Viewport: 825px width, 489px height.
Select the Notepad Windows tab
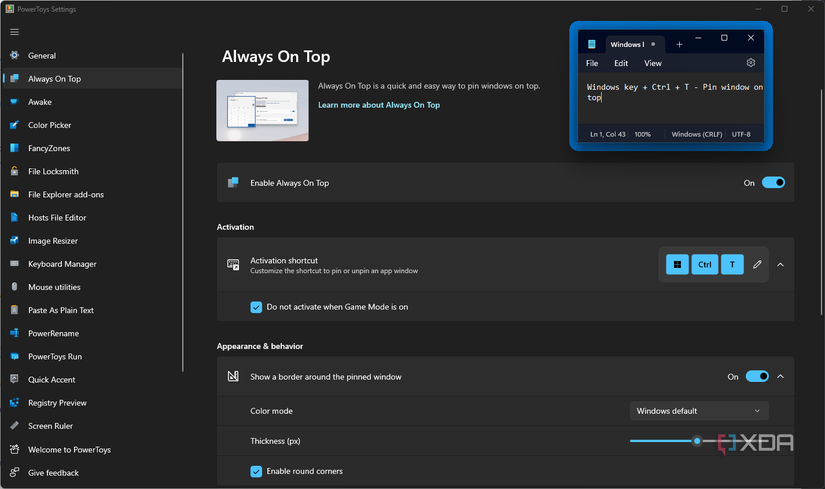[x=635, y=44]
